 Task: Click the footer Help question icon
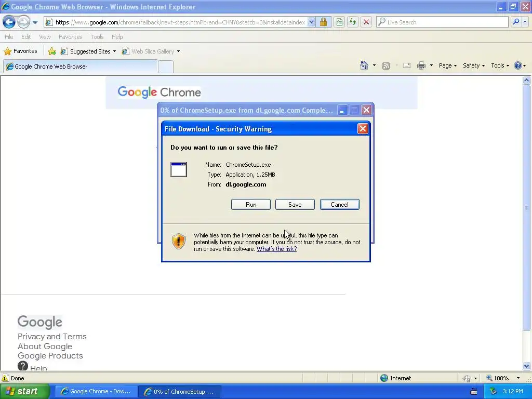tap(23, 366)
